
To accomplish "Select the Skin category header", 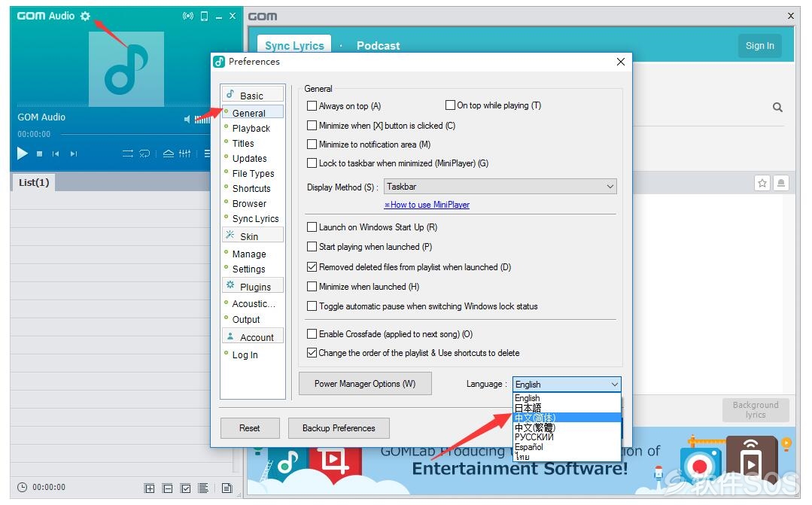I will pos(253,235).
